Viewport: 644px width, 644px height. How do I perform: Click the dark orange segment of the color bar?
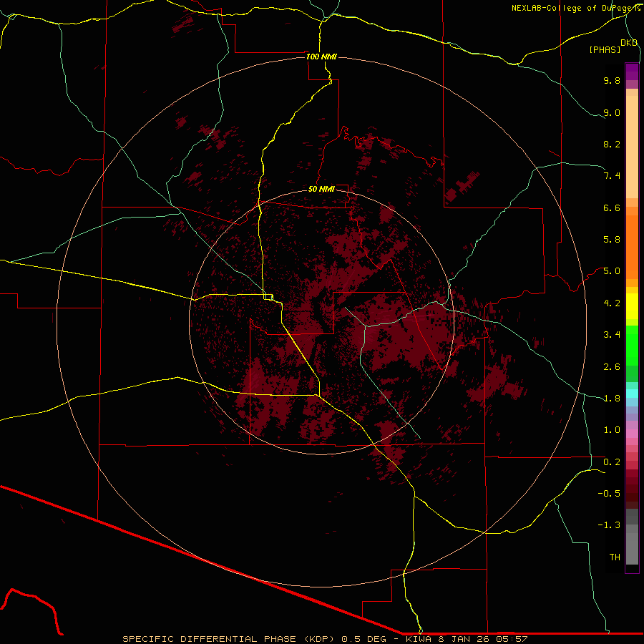[x=632, y=247]
